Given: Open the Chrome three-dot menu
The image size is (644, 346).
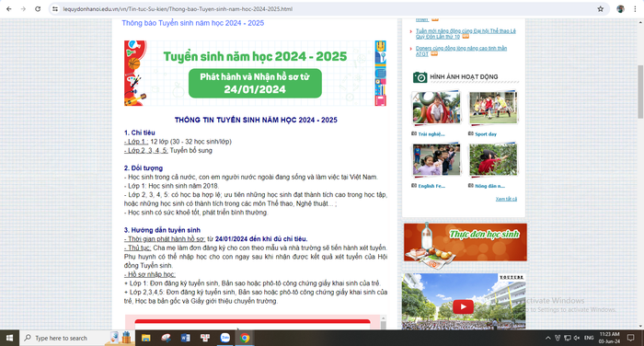Looking at the screenshot, I should (635, 8).
